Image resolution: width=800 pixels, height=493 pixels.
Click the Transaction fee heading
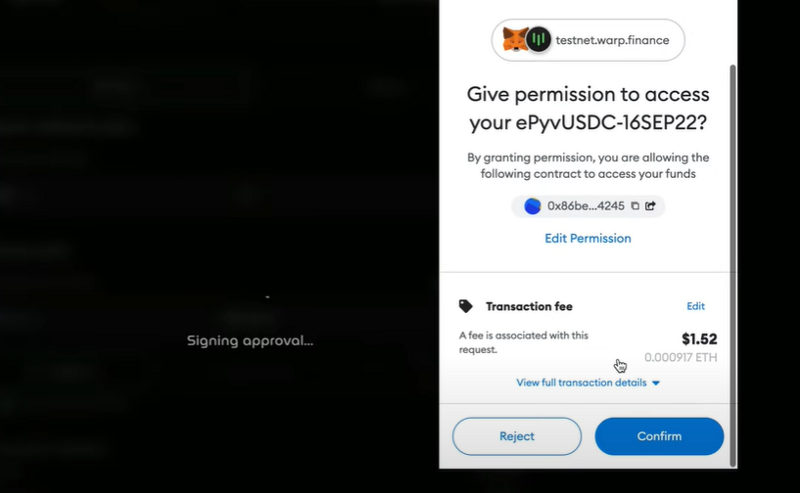[529, 306]
